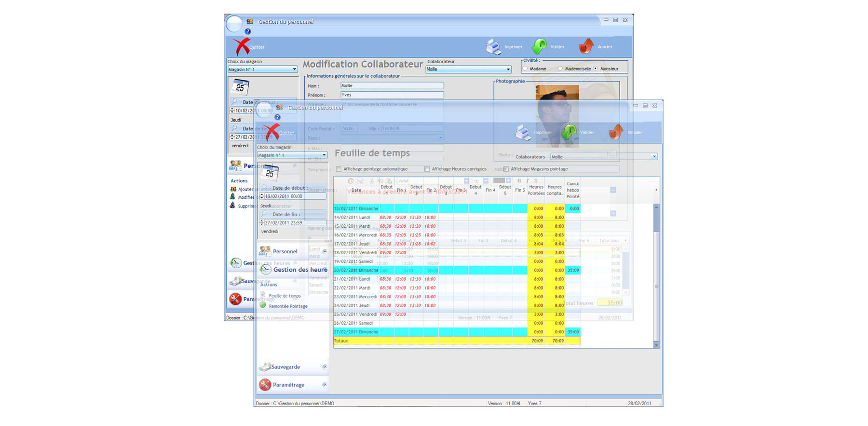Open Paramétrage panel in the front window sidebar
Screen dimensions: 868x426
click(x=288, y=385)
